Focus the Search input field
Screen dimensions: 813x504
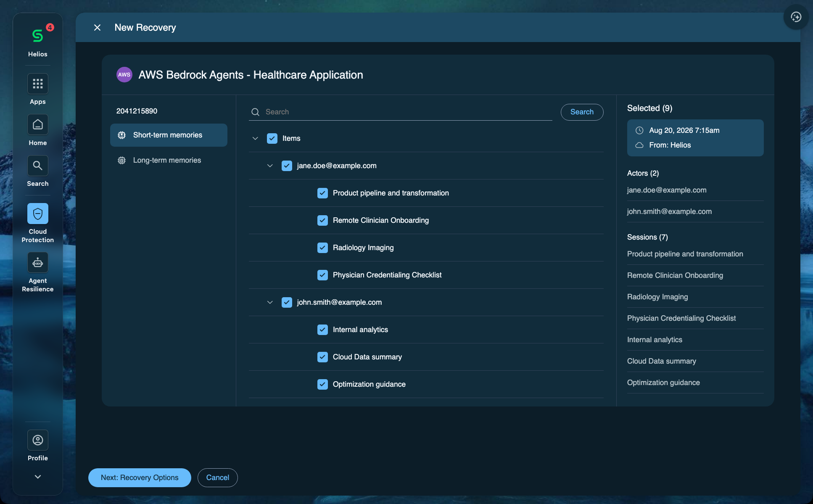400,112
